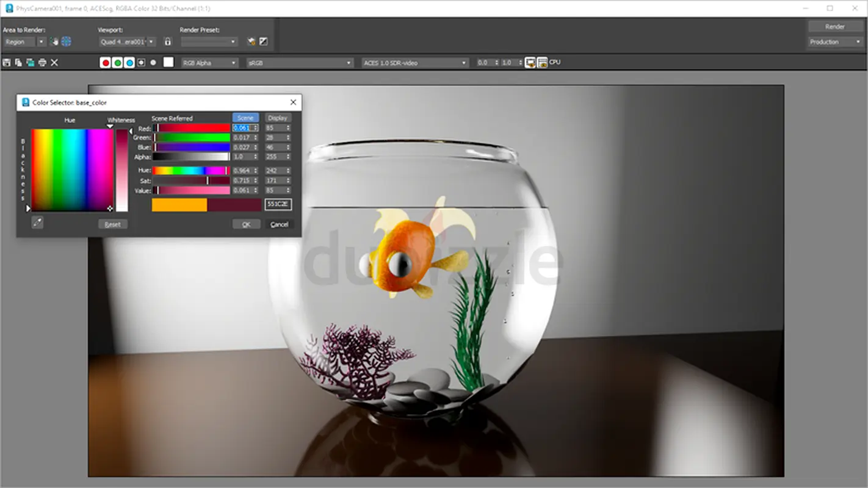Click the Edit Region icon

55,42
